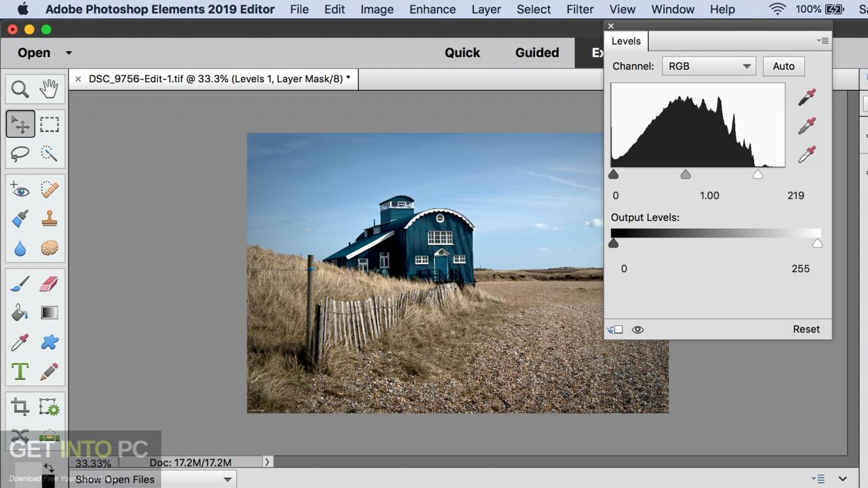Open the Edit menu
Image resolution: width=868 pixels, height=488 pixels.
[334, 9]
